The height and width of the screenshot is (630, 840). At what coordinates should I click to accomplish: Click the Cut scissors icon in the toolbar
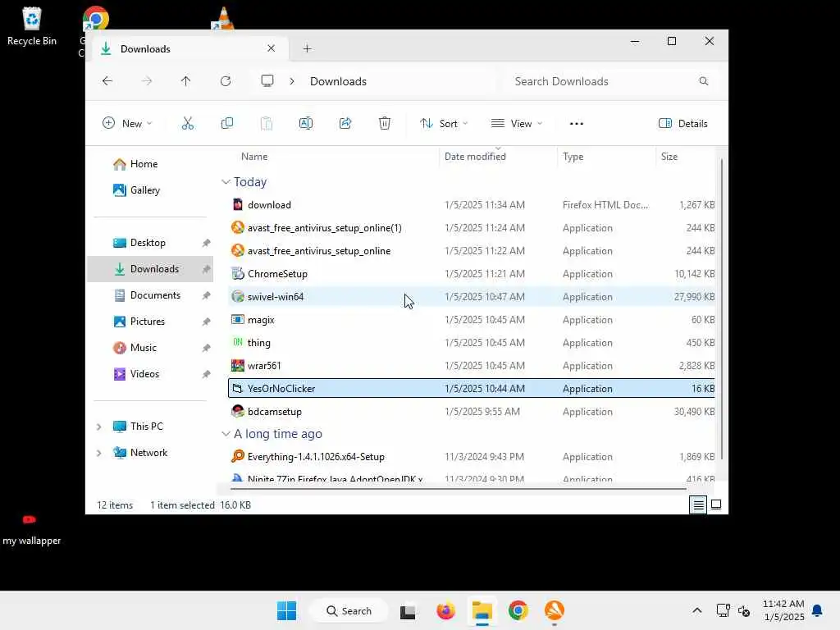tap(188, 123)
